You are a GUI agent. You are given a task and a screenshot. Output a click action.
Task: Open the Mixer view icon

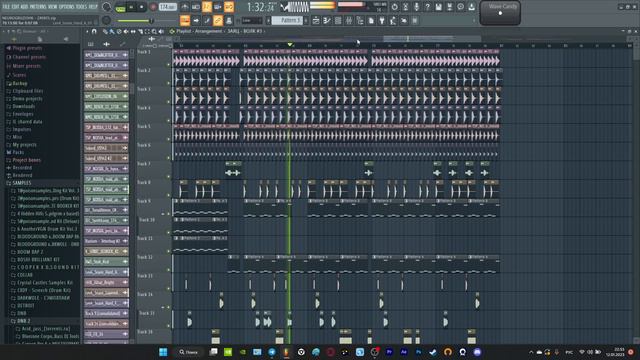coord(349,20)
